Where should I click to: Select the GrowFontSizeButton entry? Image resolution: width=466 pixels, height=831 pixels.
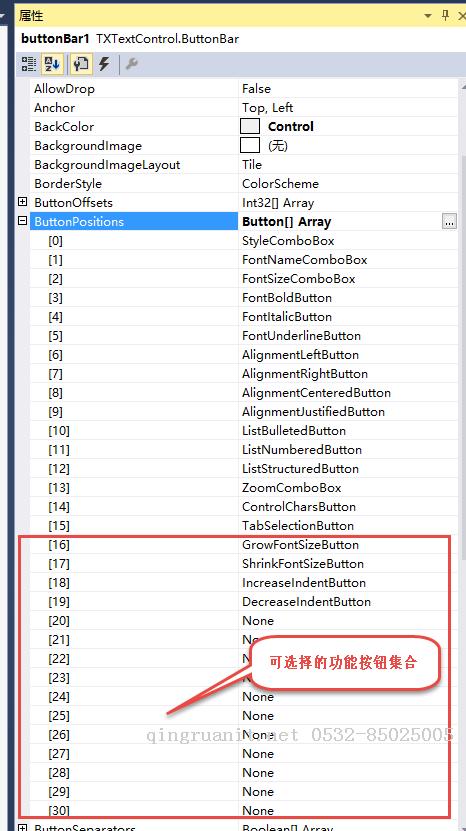pos(301,545)
